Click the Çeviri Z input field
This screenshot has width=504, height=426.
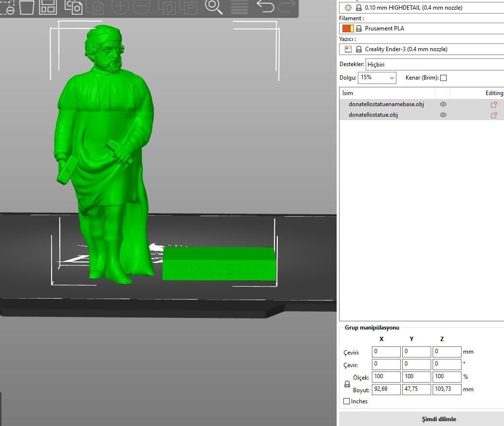point(447,352)
